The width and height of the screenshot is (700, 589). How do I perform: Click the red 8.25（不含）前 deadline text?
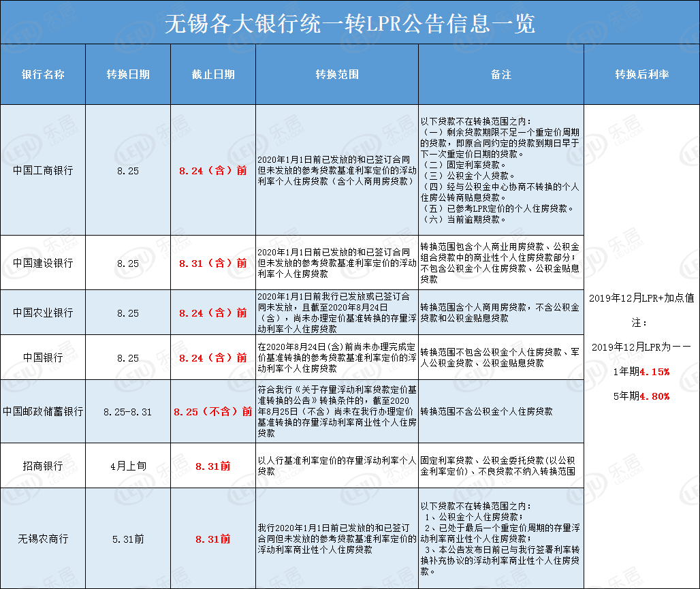(212, 411)
